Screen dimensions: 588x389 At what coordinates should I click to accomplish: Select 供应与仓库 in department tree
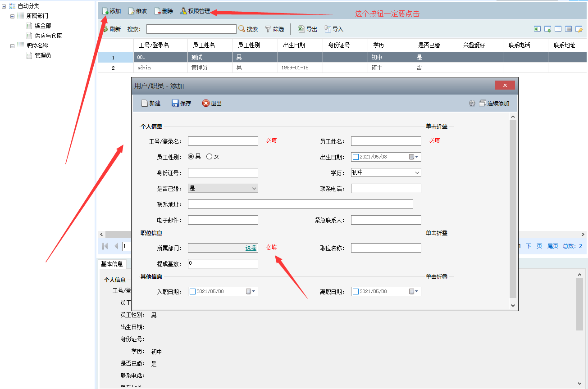(48, 36)
